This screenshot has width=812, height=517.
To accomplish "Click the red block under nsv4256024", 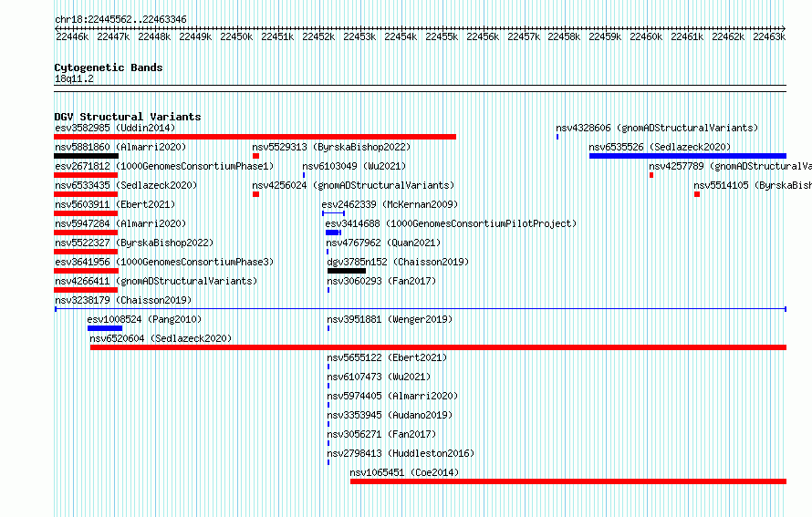I will [x=255, y=194].
